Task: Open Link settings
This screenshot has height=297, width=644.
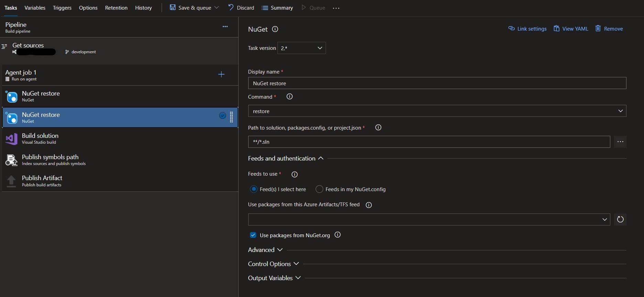Action: tap(527, 29)
